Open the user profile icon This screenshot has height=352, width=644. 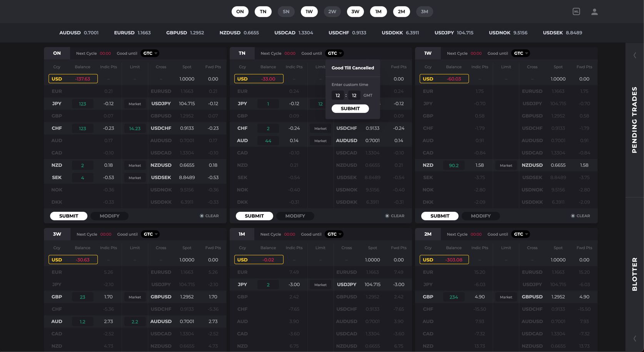pyautogui.click(x=594, y=12)
